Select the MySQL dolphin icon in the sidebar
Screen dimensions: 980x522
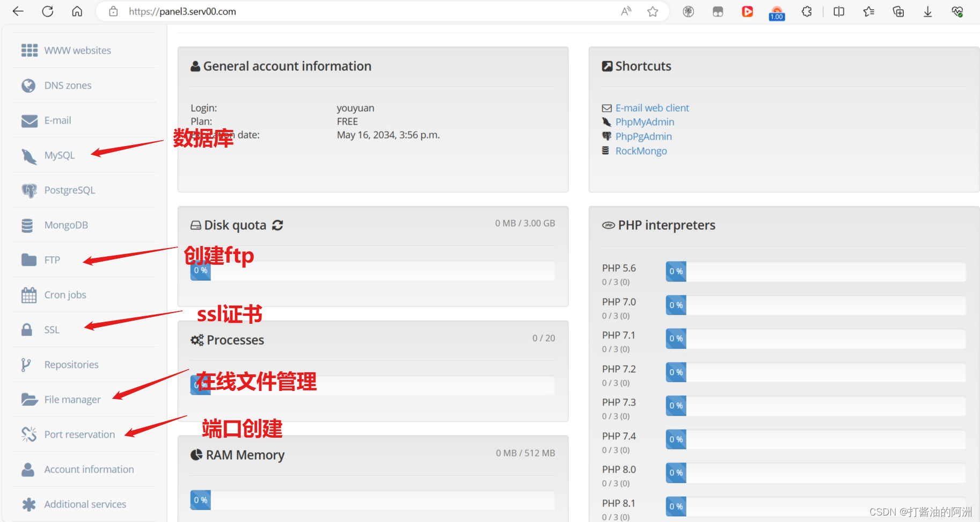pyautogui.click(x=28, y=155)
